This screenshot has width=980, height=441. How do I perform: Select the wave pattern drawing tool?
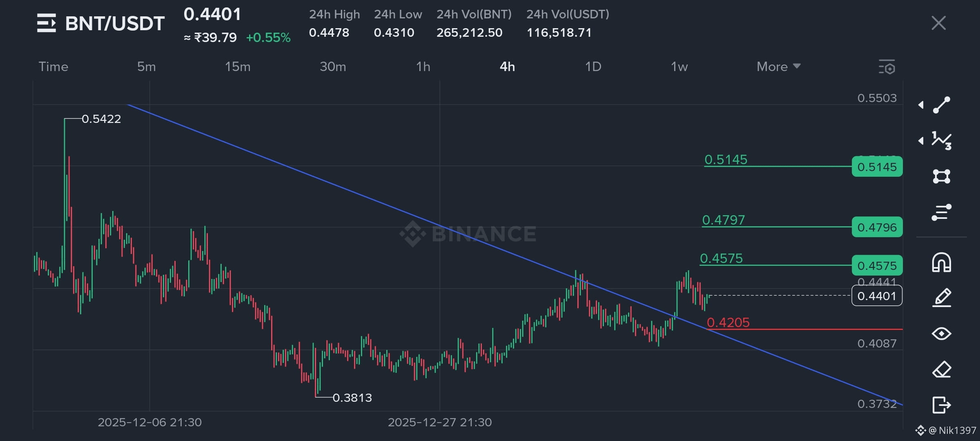point(942,140)
